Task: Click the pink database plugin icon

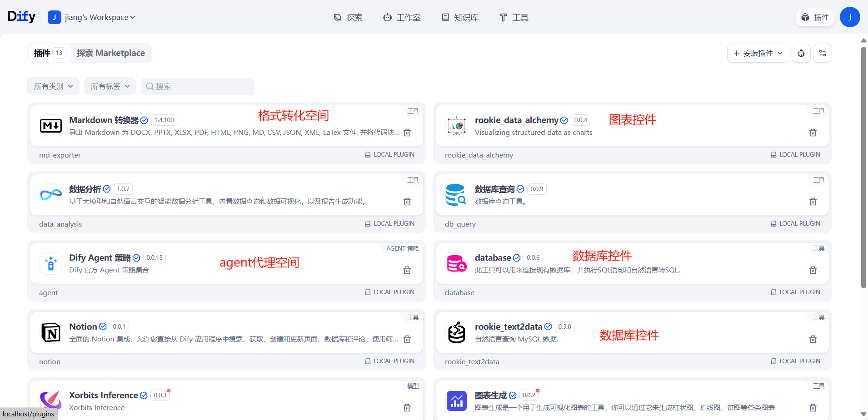Action: [x=457, y=263]
